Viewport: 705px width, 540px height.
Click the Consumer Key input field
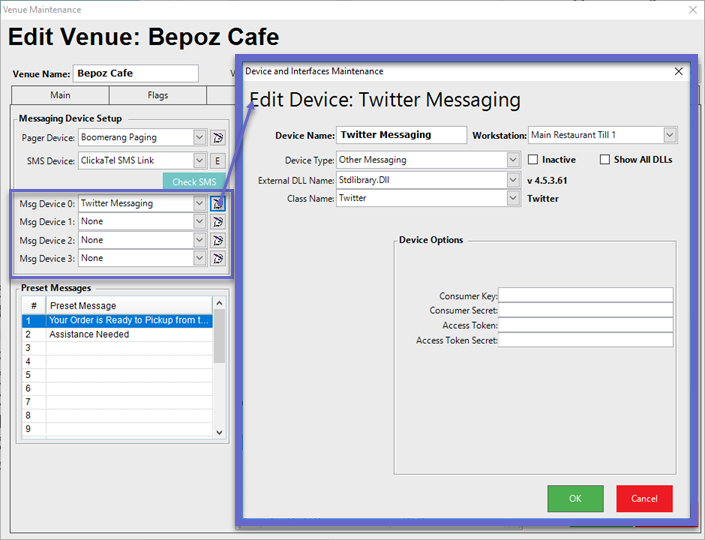(x=585, y=296)
